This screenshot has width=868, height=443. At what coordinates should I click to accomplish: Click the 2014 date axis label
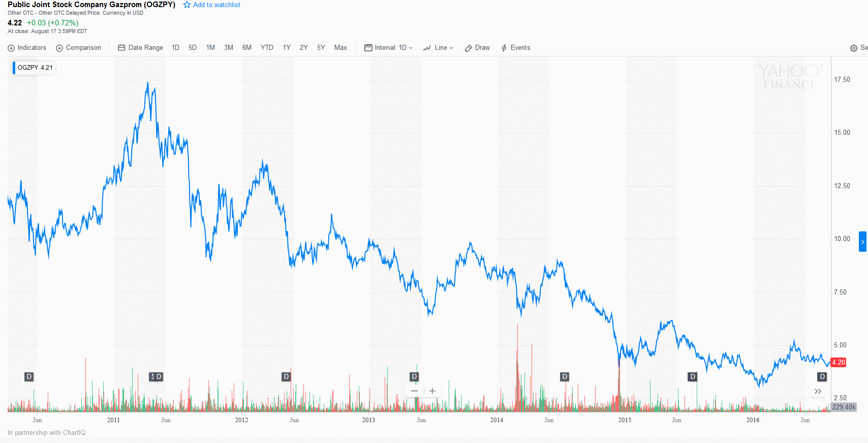497,420
